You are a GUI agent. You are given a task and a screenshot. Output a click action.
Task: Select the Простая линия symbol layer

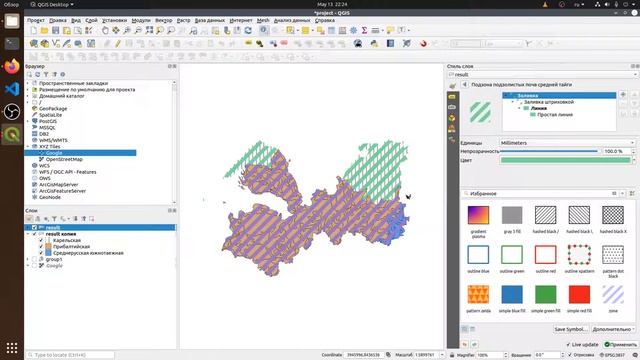pos(555,115)
